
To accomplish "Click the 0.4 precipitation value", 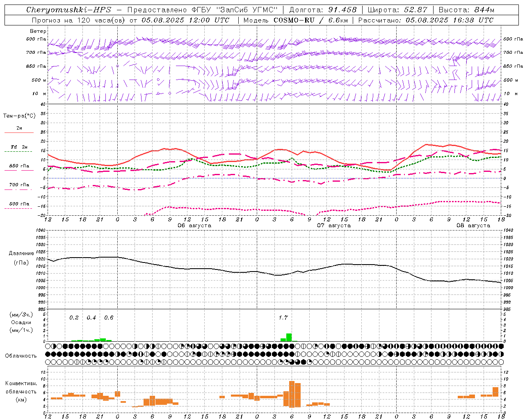I will tap(91, 317).
